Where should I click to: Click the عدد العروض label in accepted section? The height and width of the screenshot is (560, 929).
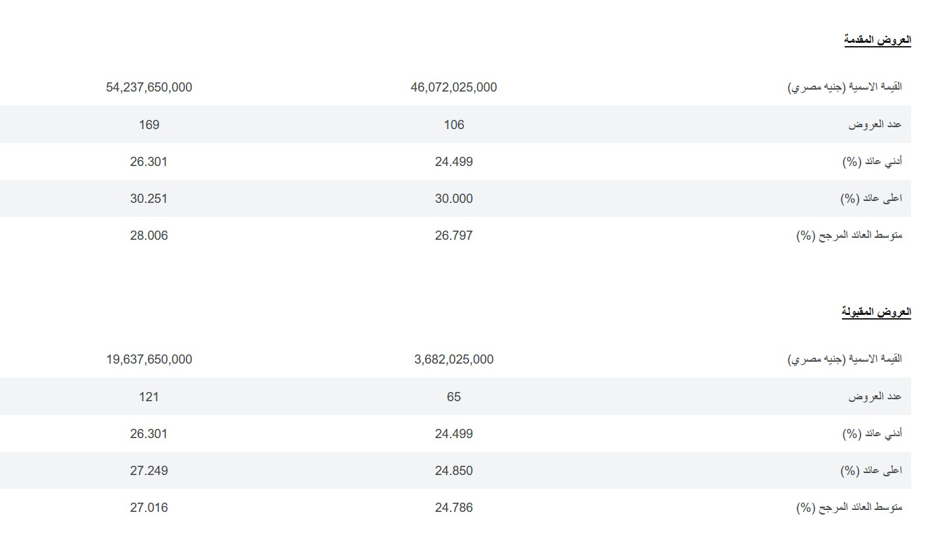(x=875, y=397)
